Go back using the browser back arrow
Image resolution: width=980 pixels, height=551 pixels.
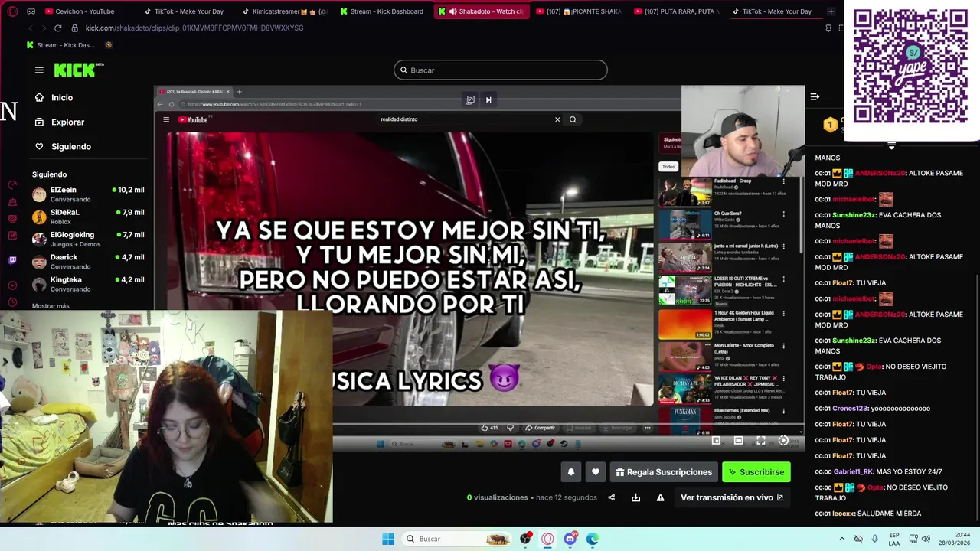point(30,28)
